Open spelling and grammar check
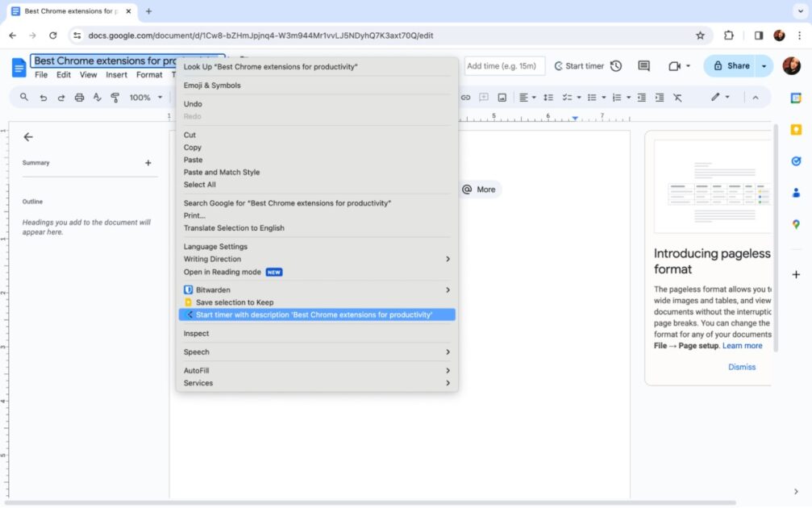 (97, 97)
